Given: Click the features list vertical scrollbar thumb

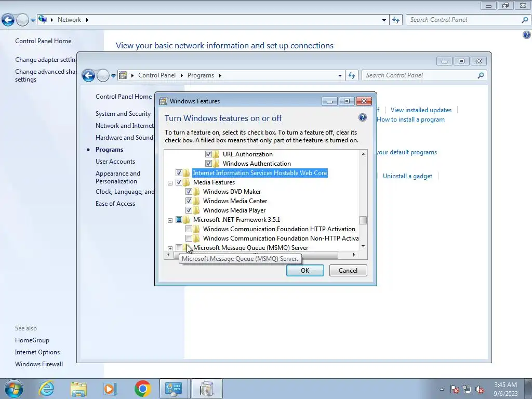Looking at the screenshot, I should click(x=363, y=220).
